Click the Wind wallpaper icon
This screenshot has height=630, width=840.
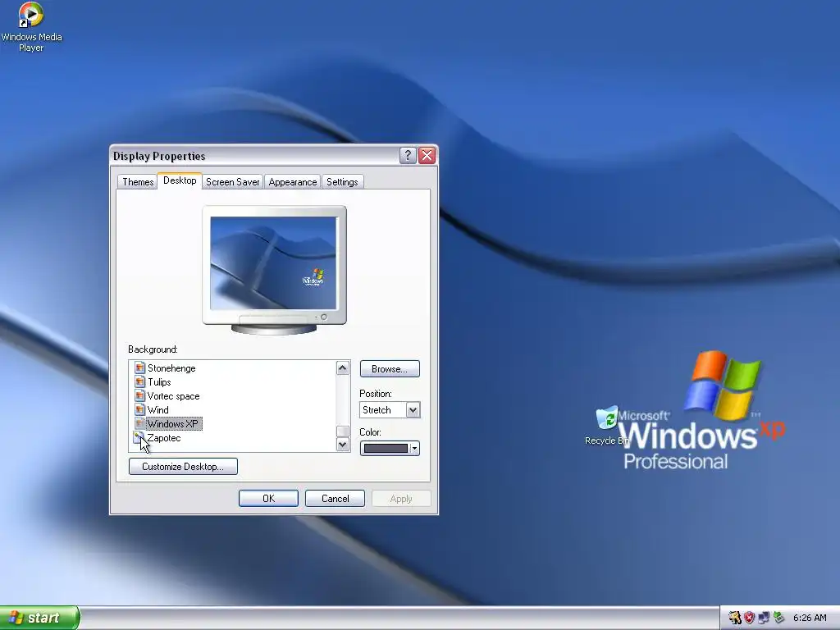[x=139, y=410]
